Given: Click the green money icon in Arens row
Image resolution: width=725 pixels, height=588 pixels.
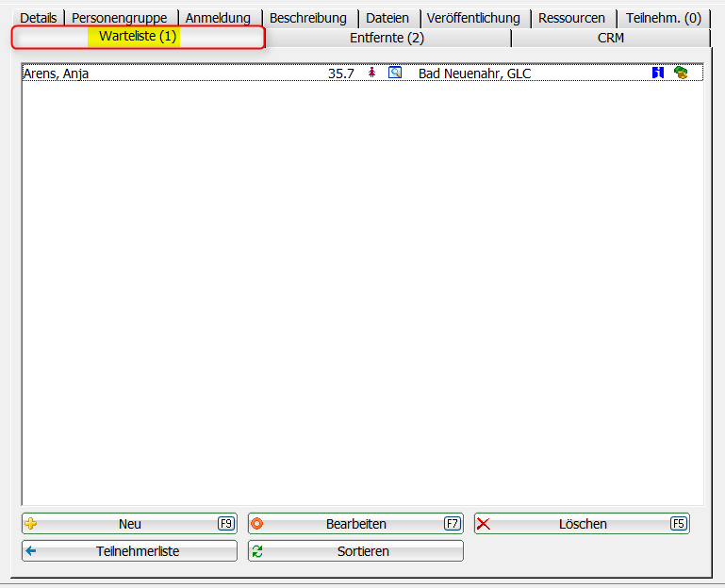Looking at the screenshot, I should [x=681, y=73].
